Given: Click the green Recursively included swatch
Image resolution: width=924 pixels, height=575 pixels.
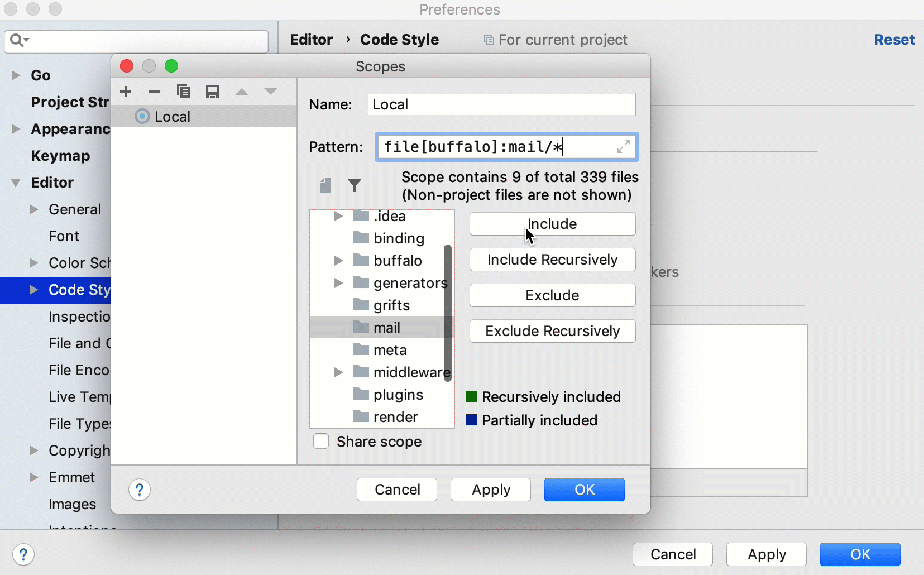Looking at the screenshot, I should tap(472, 397).
